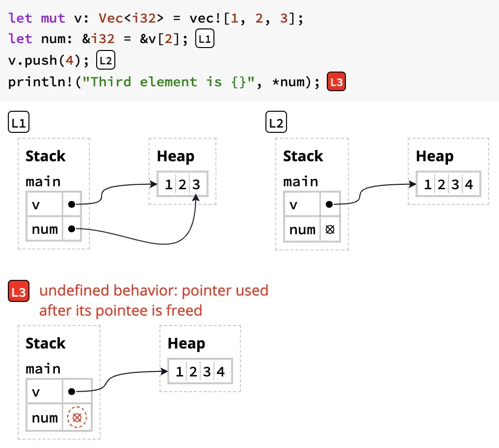This screenshot has height=448, width=499.
Task: Click the L1 label above the first diagram
Action: point(18,122)
